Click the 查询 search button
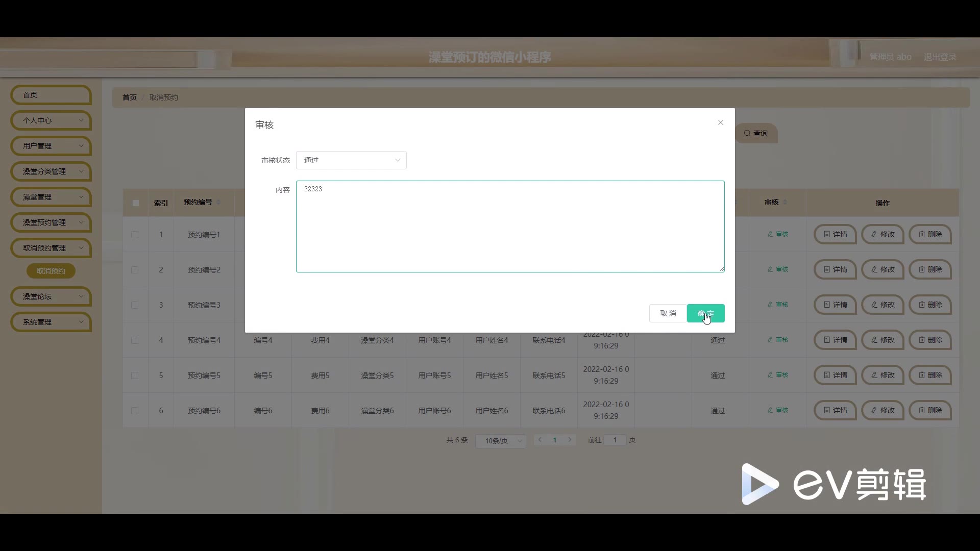Viewport: 980px width, 551px height. 756,133
